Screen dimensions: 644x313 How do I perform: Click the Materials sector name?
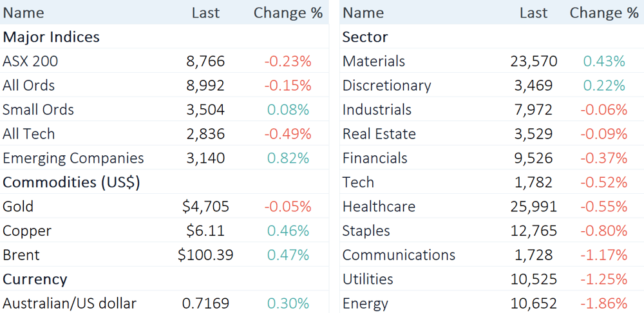coord(374,62)
